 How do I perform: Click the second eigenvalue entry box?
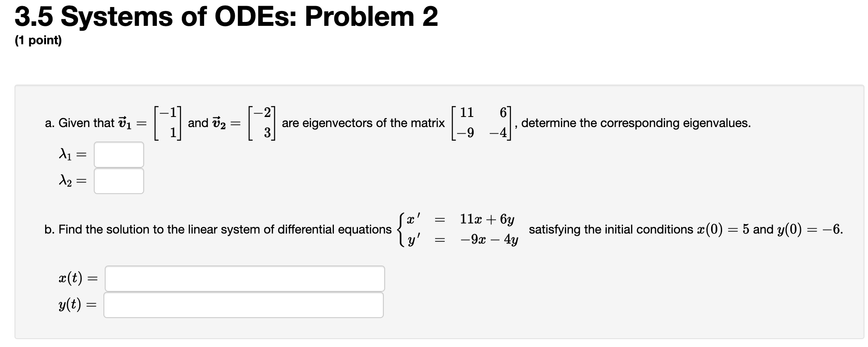118,181
